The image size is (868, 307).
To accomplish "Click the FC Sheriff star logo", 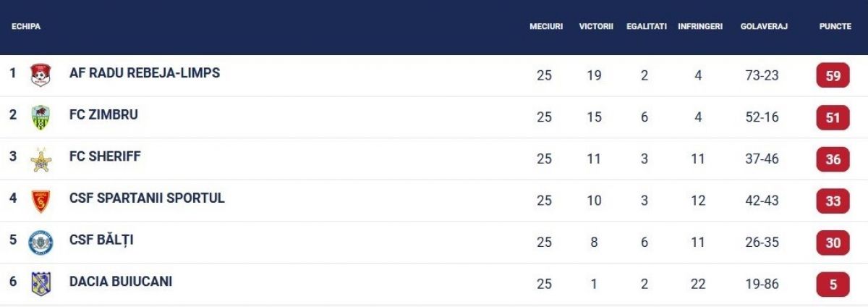I will [x=41, y=159].
